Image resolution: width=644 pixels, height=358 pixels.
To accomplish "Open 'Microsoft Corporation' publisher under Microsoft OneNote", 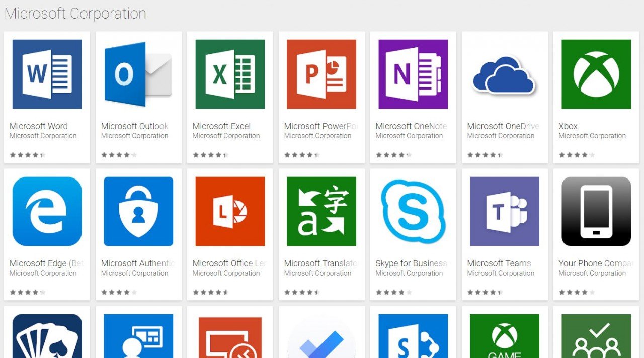I will pos(410,136).
